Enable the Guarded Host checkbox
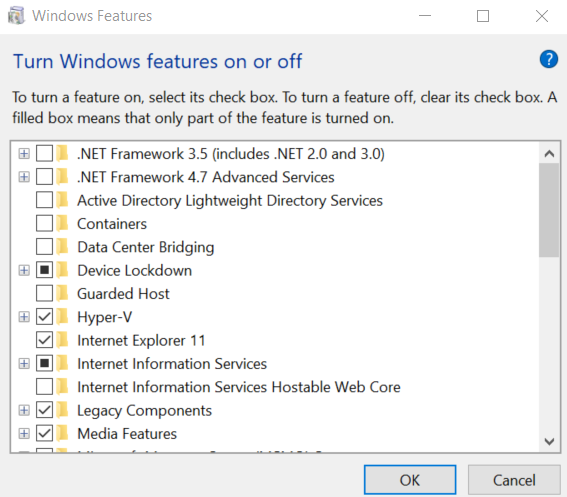Image resolution: width=567 pixels, height=497 pixels. pyautogui.click(x=44, y=294)
